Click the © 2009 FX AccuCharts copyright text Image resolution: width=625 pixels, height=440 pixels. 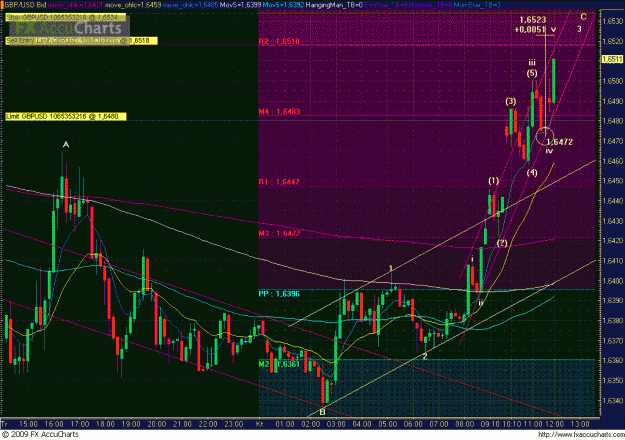[x=40, y=434]
